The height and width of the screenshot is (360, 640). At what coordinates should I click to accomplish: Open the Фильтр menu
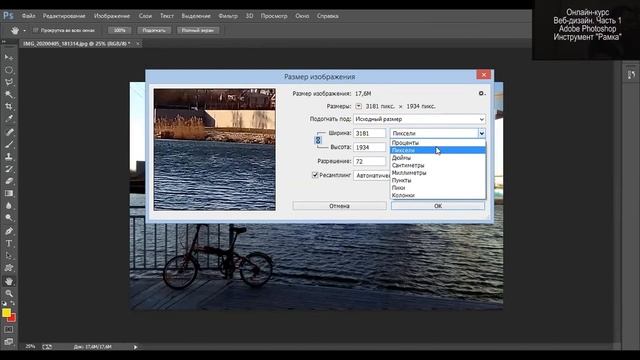pos(228,16)
